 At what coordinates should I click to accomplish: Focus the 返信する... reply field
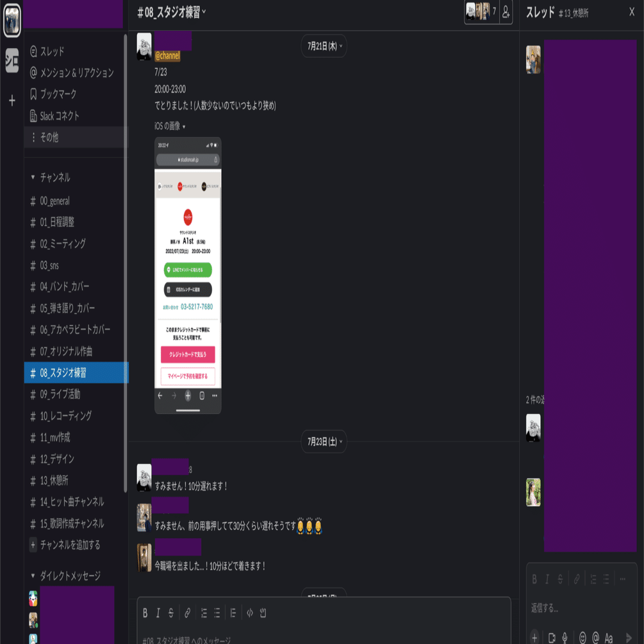click(x=581, y=607)
